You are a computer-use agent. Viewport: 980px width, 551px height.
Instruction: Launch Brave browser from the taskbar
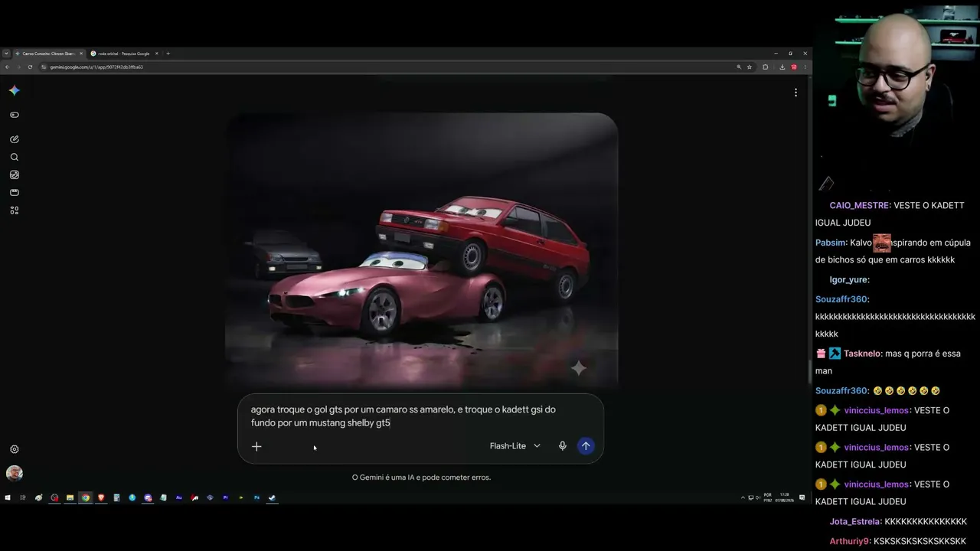[x=101, y=497]
